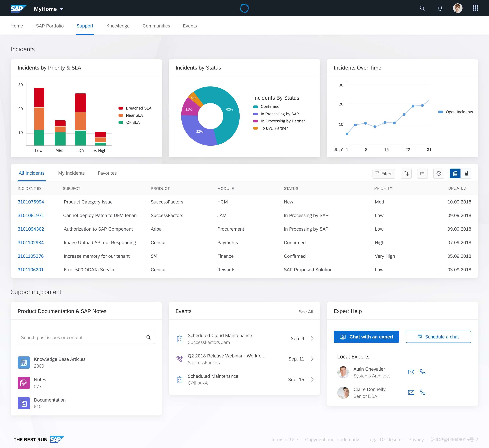
Task: Open notifications from the top bar bell
Action: [440, 8]
